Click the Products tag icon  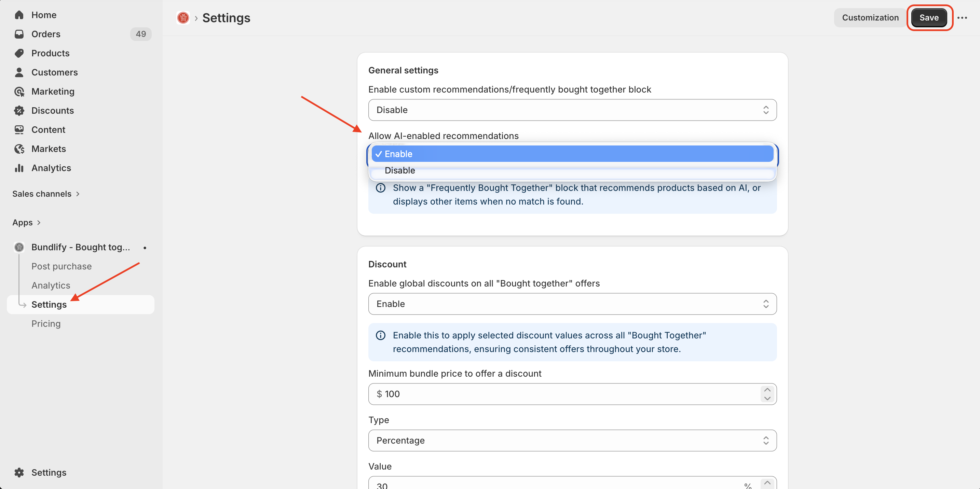tap(19, 53)
